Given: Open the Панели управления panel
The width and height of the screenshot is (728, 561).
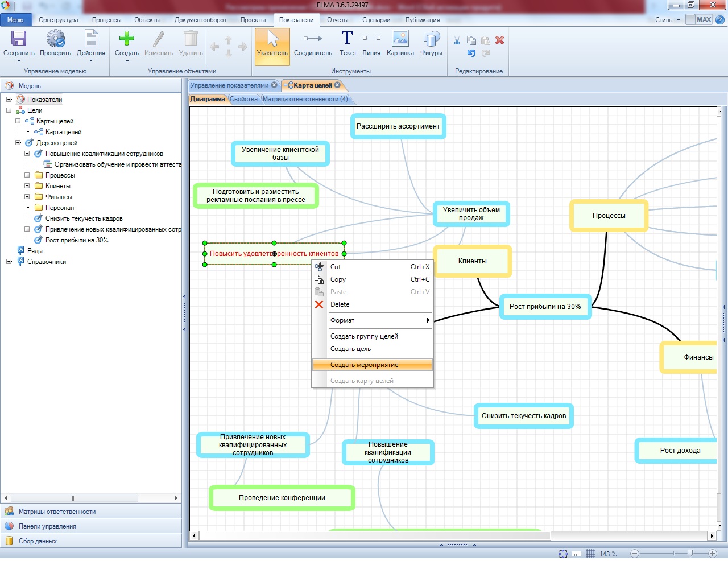Looking at the screenshot, I should [47, 526].
